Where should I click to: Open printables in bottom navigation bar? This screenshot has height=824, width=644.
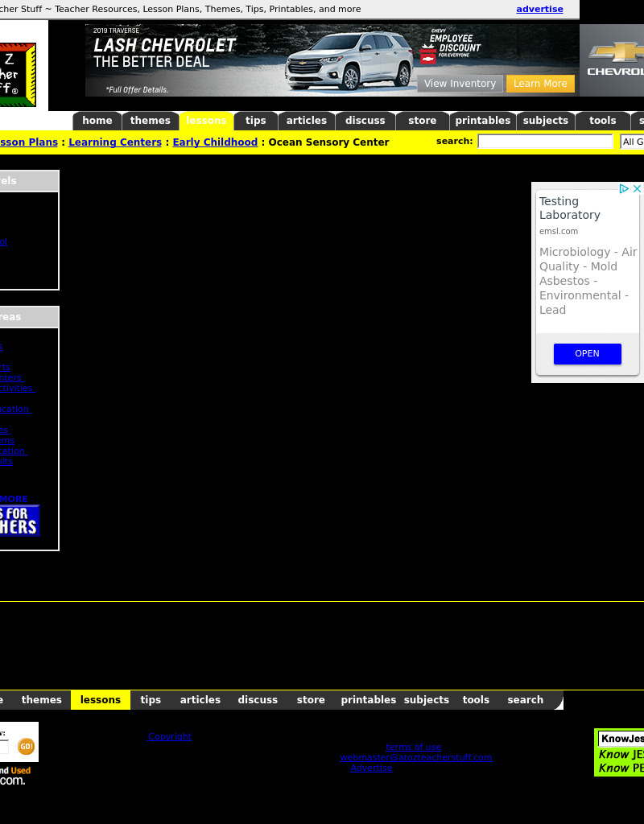coord(369,700)
